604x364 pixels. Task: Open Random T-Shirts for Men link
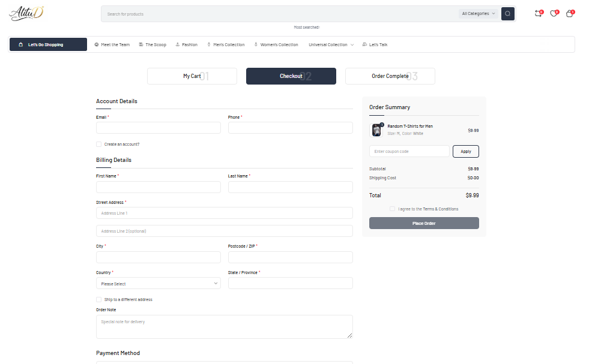[410, 126]
